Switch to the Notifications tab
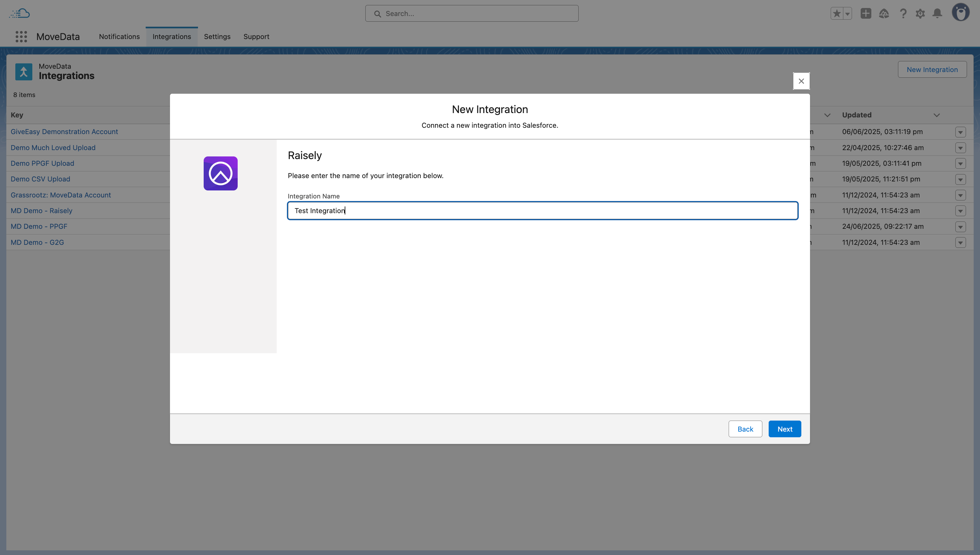 point(119,37)
